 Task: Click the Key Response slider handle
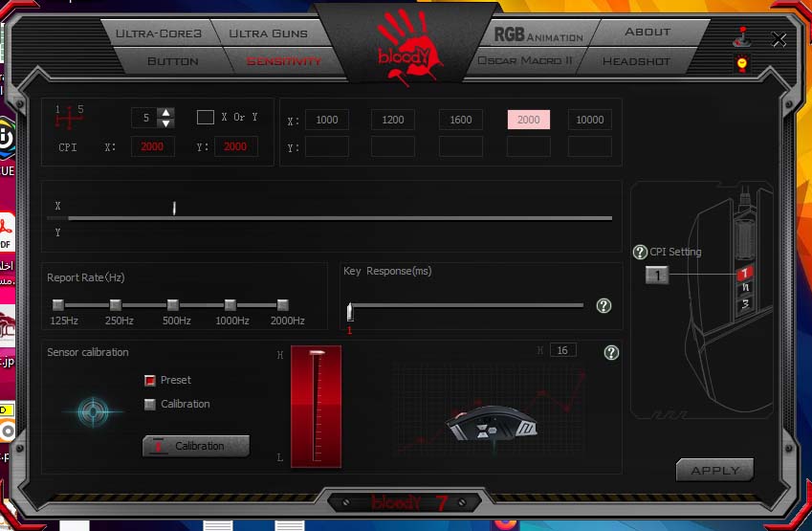pos(350,310)
